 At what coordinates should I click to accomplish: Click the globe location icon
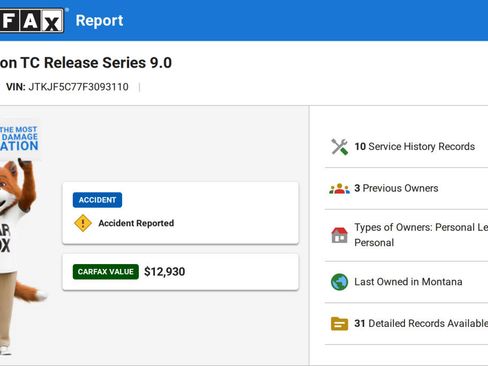339,282
